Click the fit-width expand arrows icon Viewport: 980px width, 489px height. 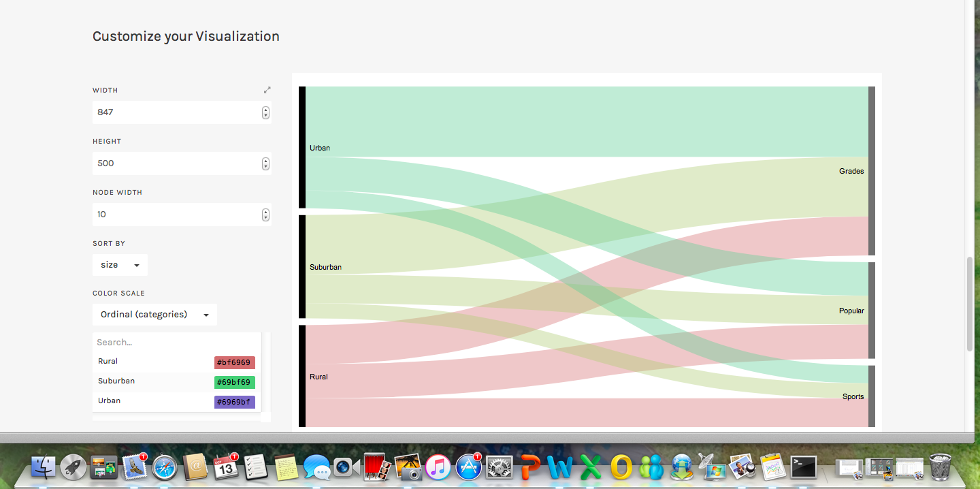(x=267, y=90)
